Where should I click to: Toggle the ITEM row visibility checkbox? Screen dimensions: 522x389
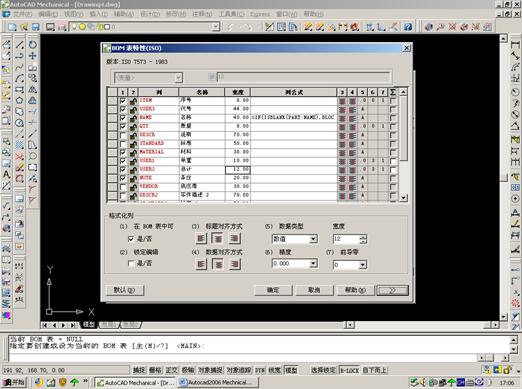123,100
